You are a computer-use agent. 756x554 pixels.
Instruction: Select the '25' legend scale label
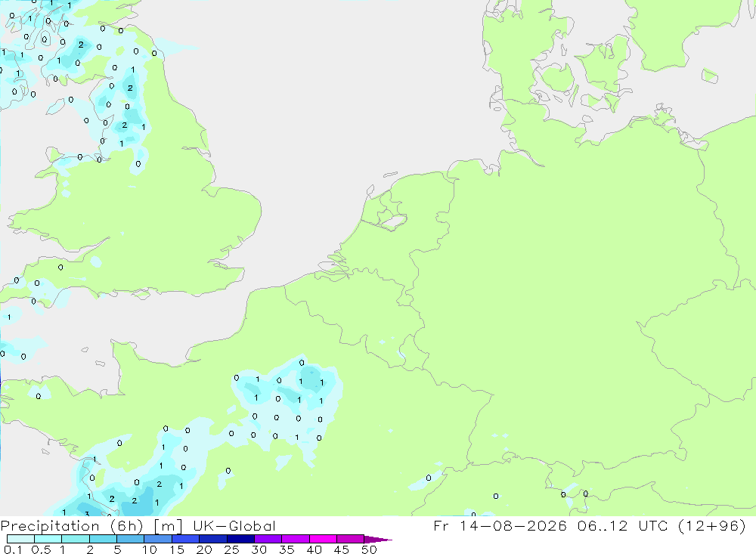point(232,549)
